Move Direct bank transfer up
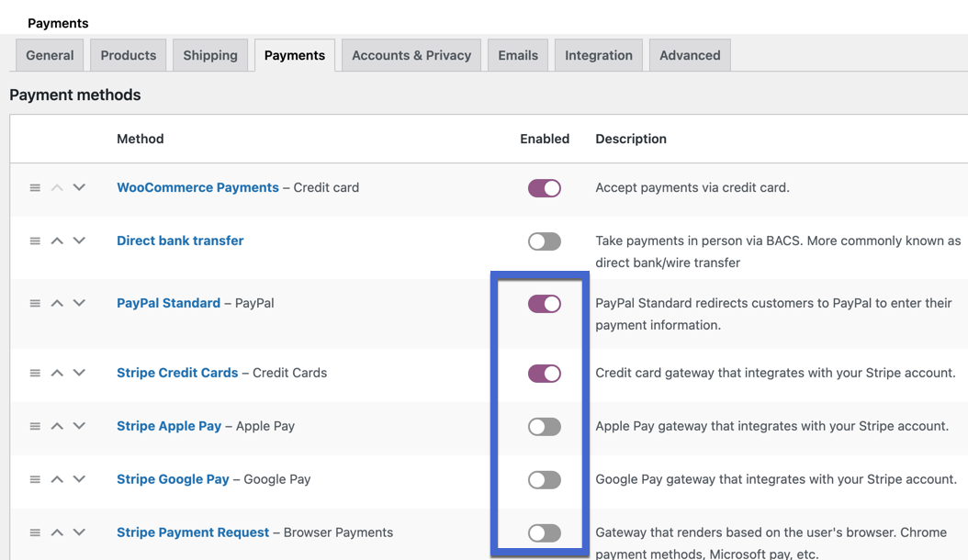The height and width of the screenshot is (560, 968). (x=57, y=241)
